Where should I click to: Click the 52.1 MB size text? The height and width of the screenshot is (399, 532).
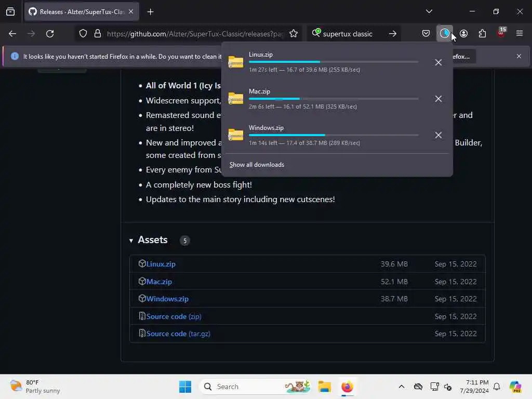point(394,282)
